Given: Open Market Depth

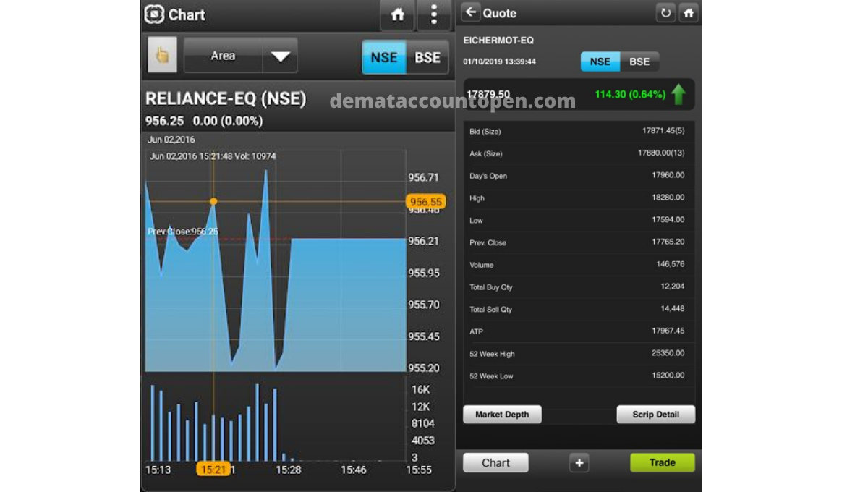Looking at the screenshot, I should coord(502,415).
